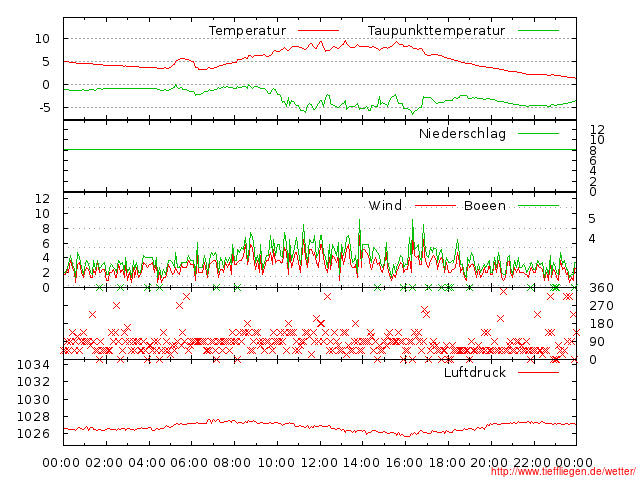This screenshot has width=640, height=480.
Task: Click the 1034 pressure axis label
Action: pyautogui.click(x=33, y=364)
